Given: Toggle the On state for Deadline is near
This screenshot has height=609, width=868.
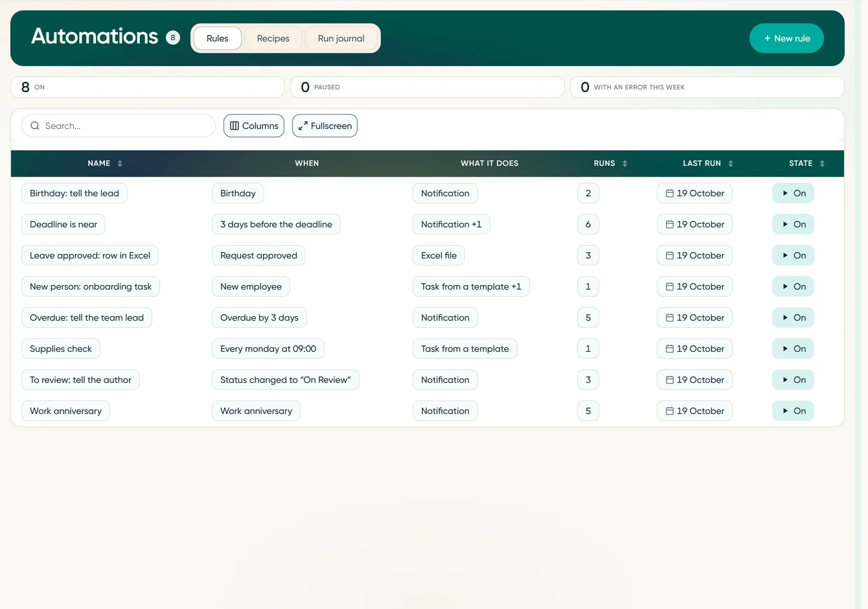Looking at the screenshot, I should (x=793, y=224).
